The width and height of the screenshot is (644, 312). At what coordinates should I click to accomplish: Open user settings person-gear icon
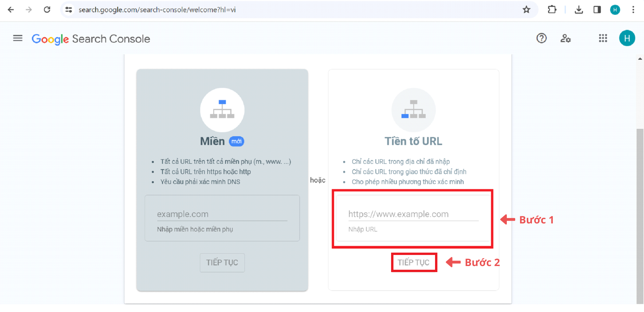pyautogui.click(x=566, y=39)
